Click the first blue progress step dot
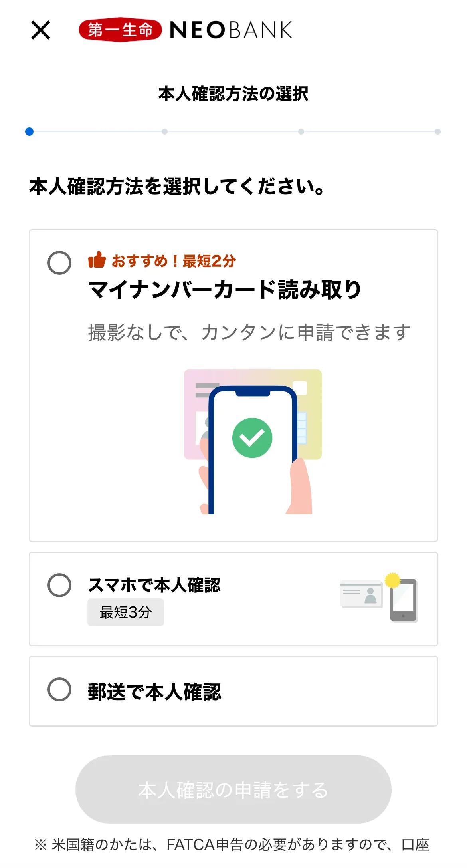The height and width of the screenshot is (868, 467). click(29, 132)
